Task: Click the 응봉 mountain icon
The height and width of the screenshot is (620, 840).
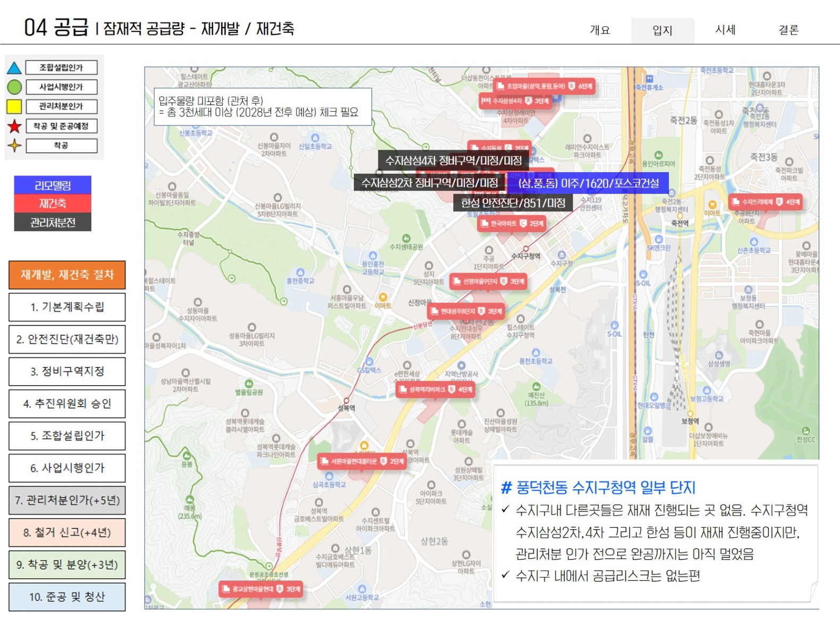Action: [187, 455]
